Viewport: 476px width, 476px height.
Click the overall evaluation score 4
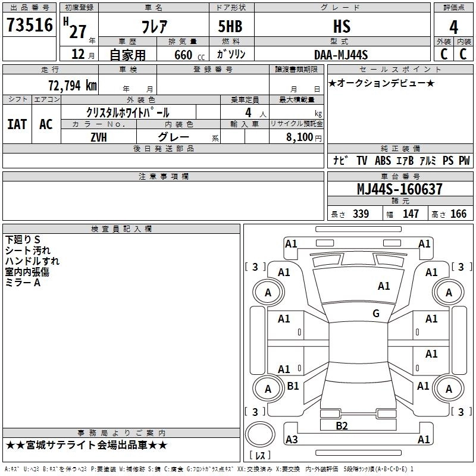(453, 27)
